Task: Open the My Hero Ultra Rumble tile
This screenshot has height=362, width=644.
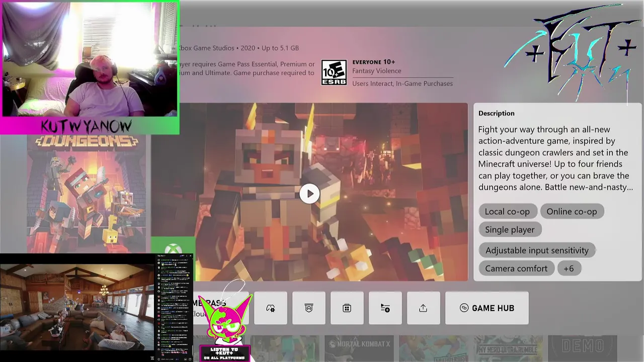Action: pyautogui.click(x=508, y=349)
